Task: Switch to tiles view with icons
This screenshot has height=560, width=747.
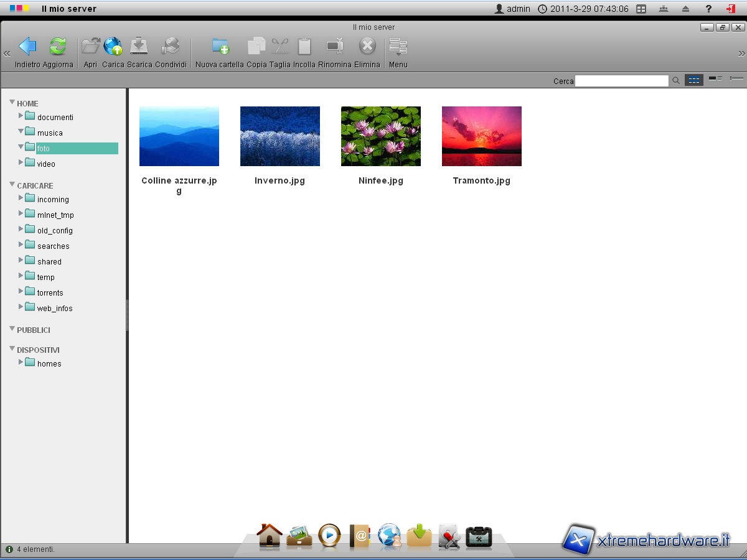Action: pos(715,79)
